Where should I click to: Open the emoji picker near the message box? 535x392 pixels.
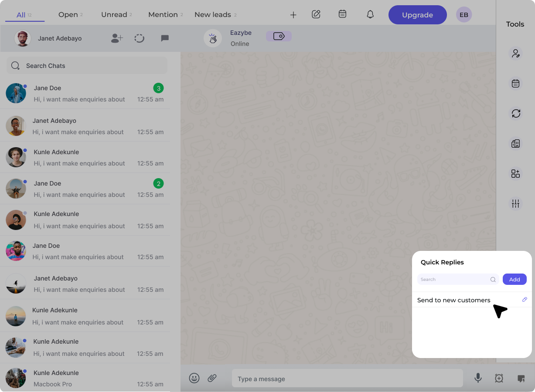[x=194, y=378]
